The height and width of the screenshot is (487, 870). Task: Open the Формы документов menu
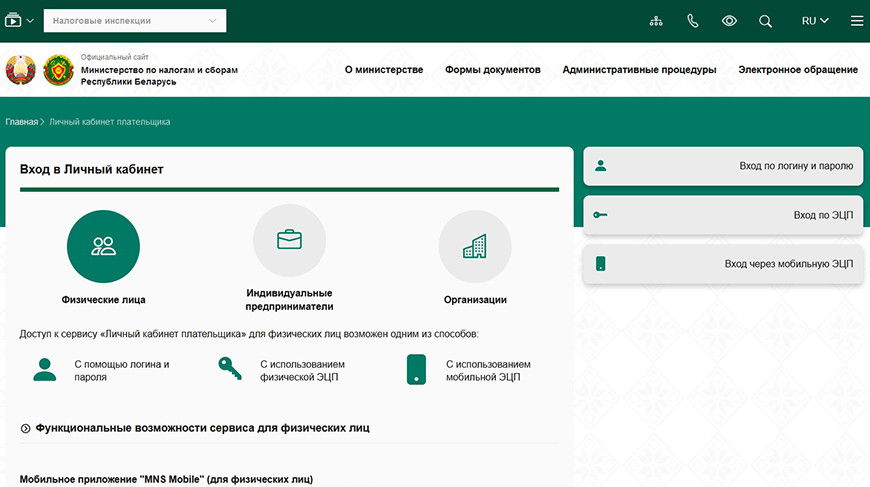[x=492, y=70]
